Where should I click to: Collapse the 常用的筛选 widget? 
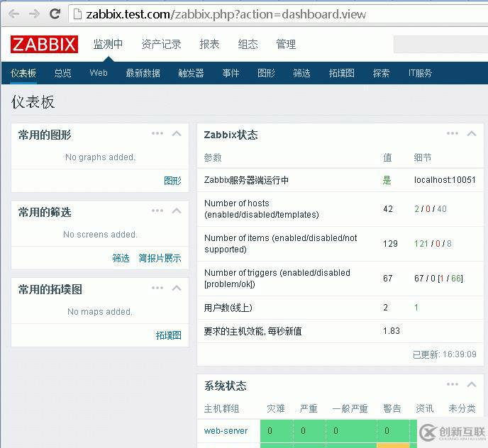(177, 211)
